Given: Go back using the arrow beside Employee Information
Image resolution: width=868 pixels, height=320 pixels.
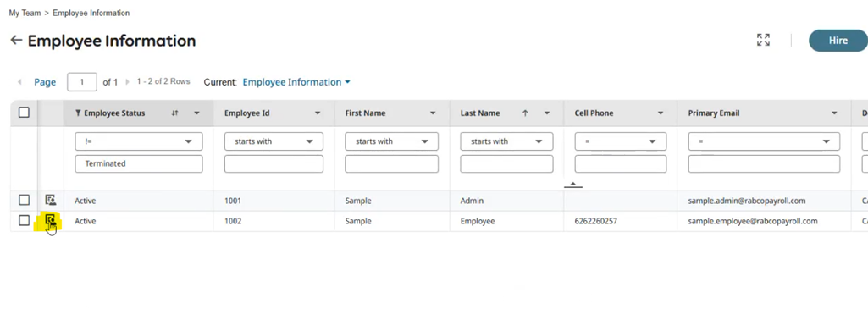Looking at the screenshot, I should 16,41.
